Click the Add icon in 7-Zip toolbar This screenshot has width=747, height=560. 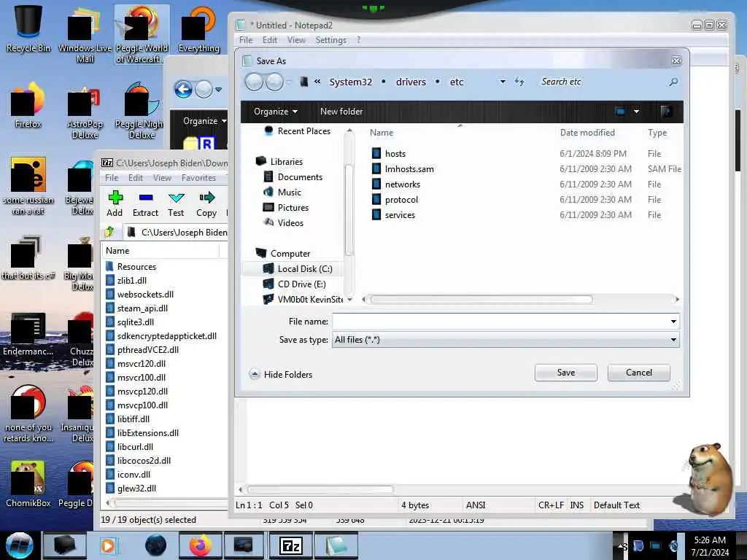(115, 197)
